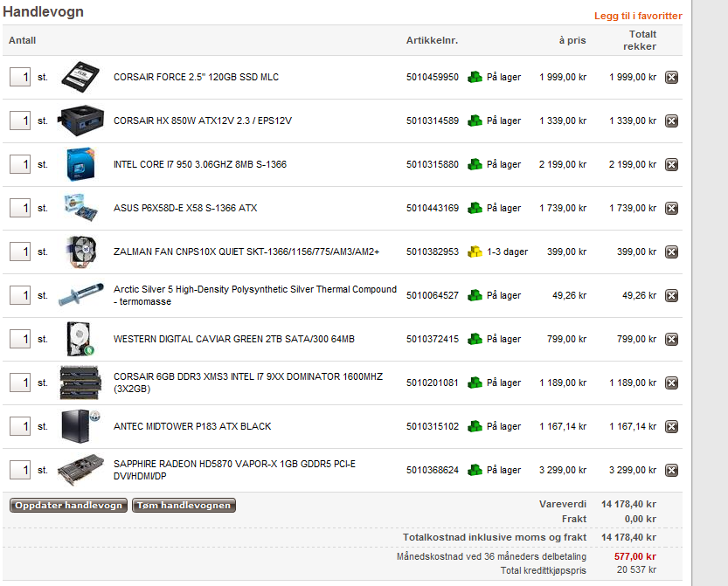Image resolution: width=728 pixels, height=586 pixels.
Task: Open Antec P183 case thumbnail
Action: (x=80, y=426)
